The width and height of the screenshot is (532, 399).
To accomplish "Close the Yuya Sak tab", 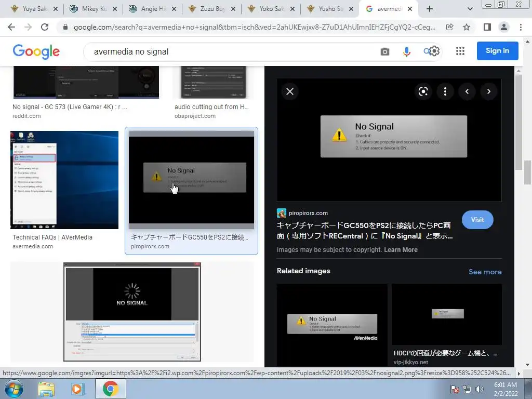I will tap(56, 9).
